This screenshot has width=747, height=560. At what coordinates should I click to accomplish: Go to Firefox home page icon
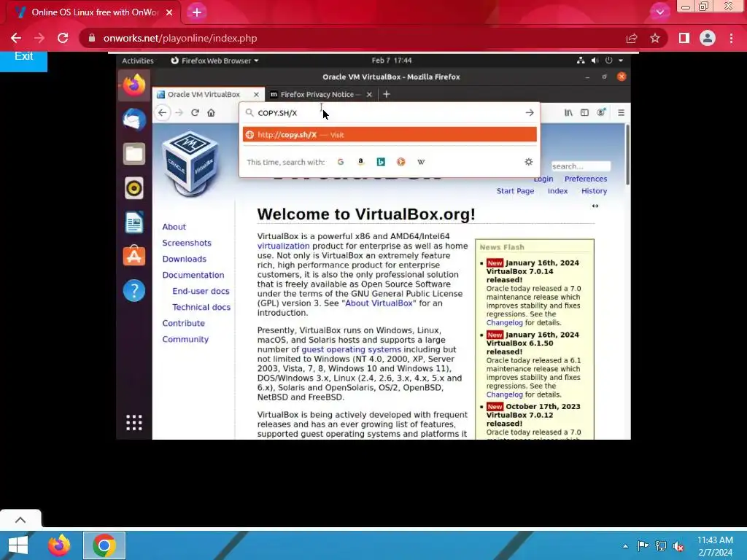coord(211,113)
